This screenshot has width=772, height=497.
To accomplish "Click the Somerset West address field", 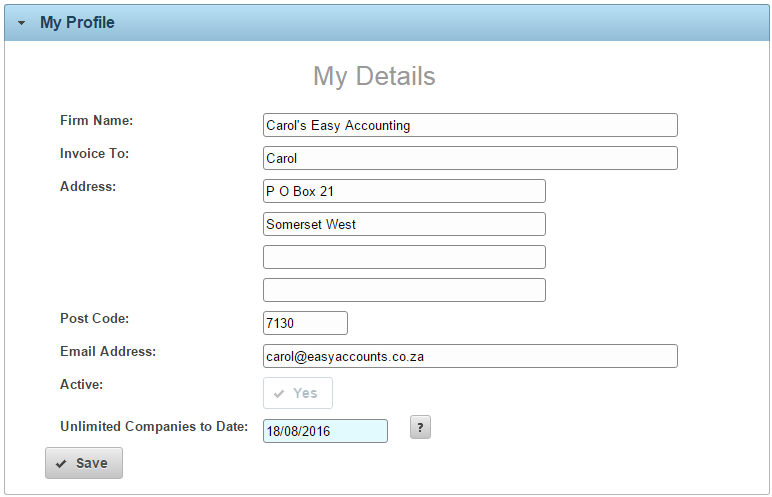I will coord(404,224).
